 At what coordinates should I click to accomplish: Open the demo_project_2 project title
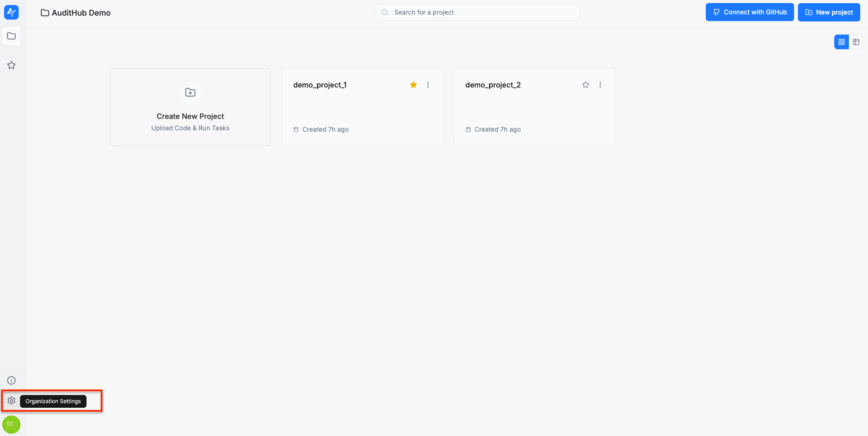[493, 85]
